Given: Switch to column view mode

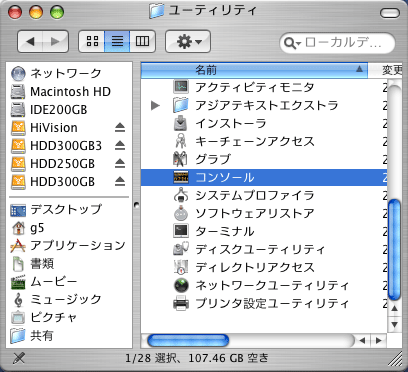Looking at the screenshot, I should point(142,41).
